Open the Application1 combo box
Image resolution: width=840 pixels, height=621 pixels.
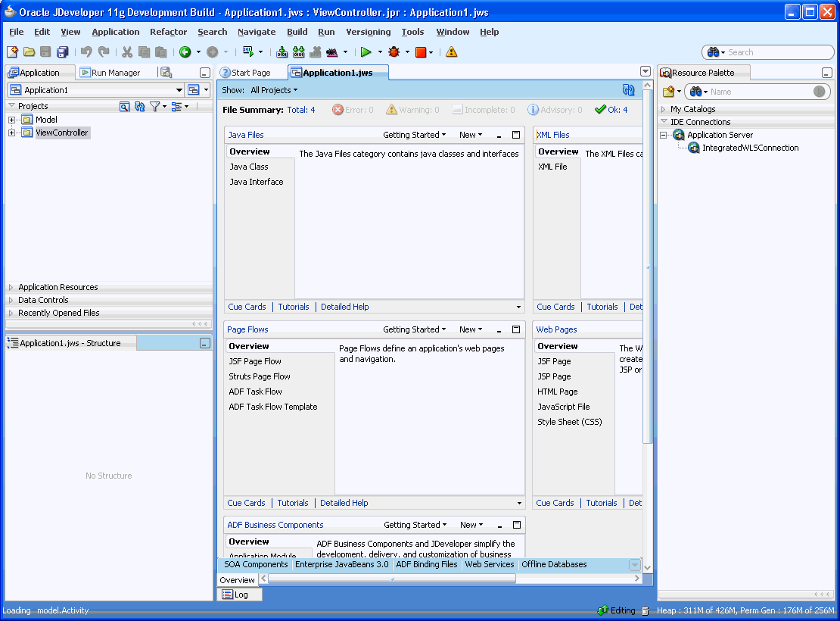click(96, 90)
